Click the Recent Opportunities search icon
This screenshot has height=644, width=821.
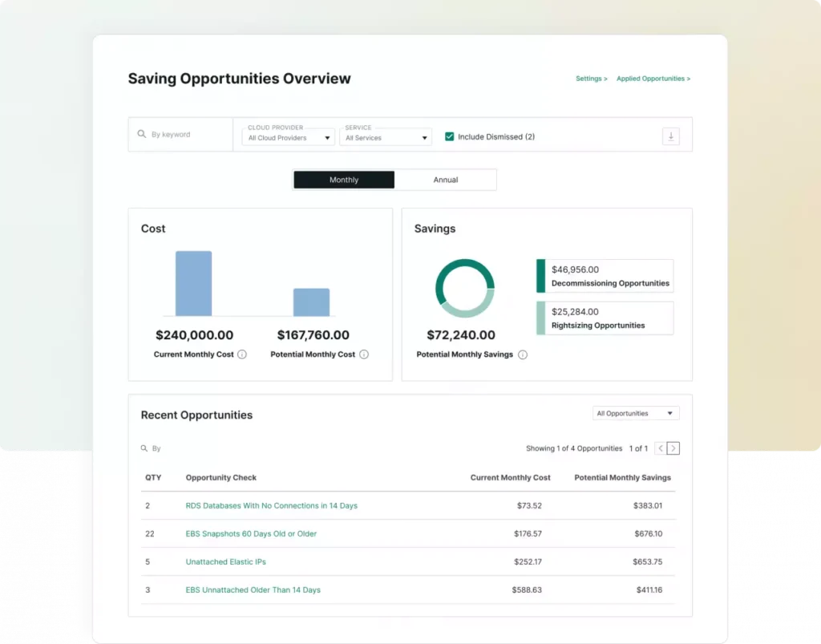143,448
